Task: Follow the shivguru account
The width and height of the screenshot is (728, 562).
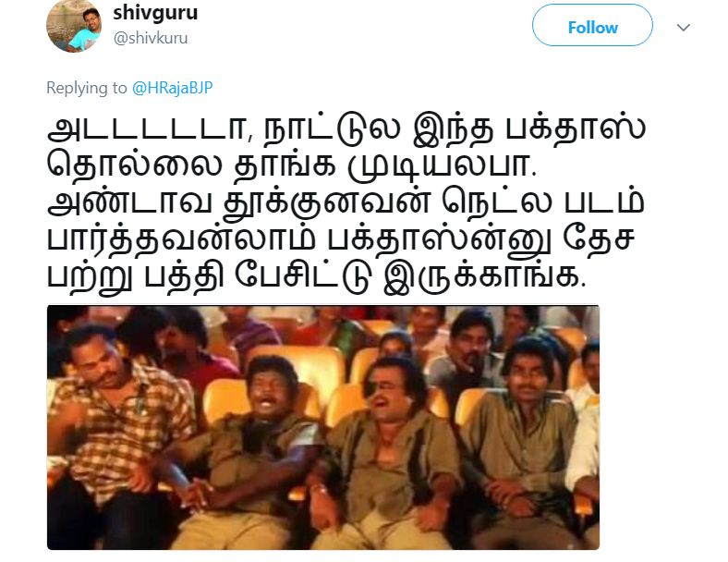Action: pos(592,26)
